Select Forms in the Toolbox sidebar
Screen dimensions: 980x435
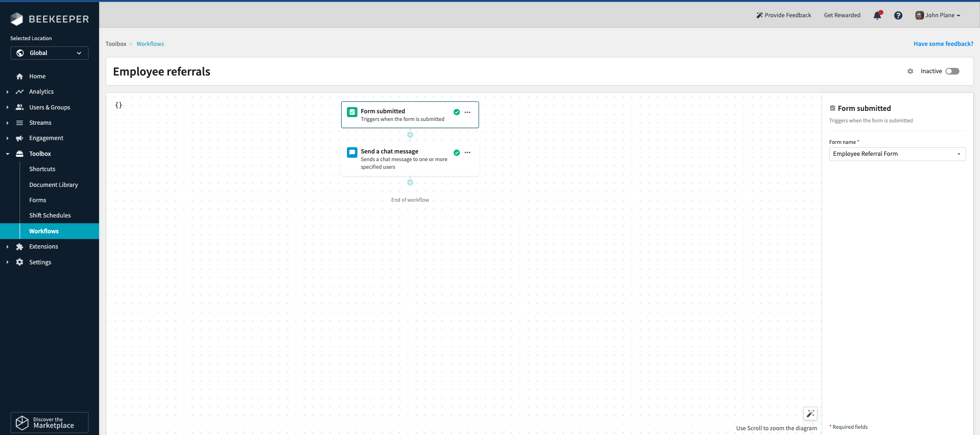37,200
